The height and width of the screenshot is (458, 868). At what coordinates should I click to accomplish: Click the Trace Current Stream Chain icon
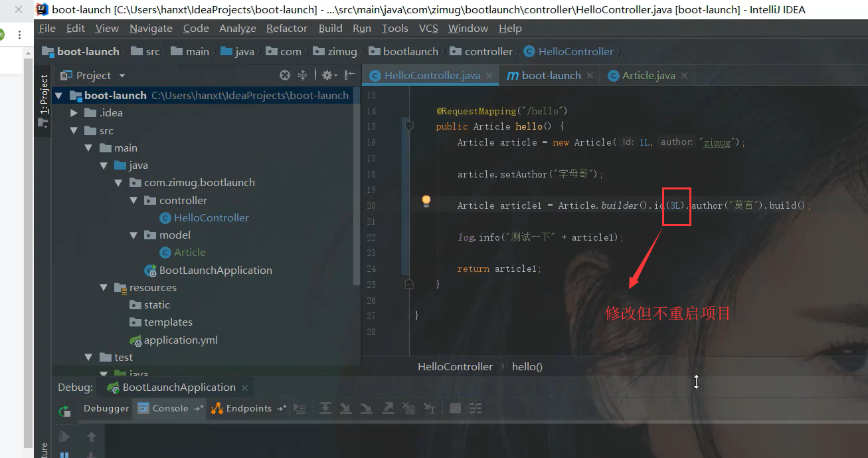tap(475, 409)
